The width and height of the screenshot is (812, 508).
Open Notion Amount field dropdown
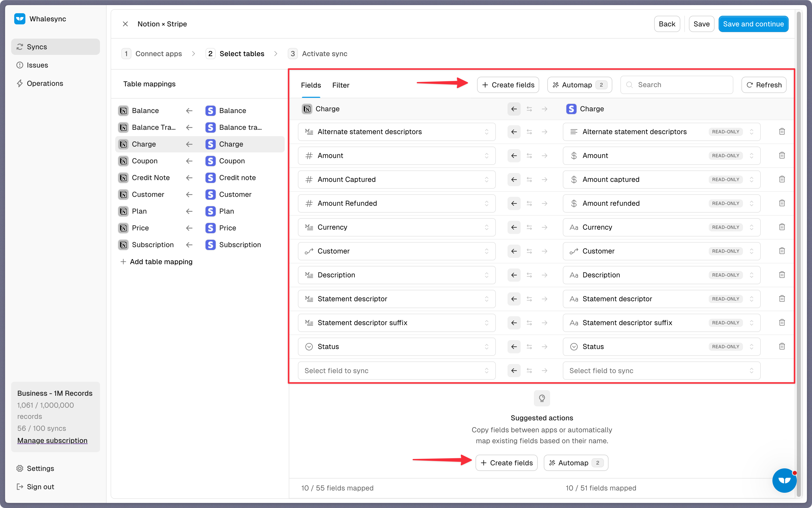397,155
